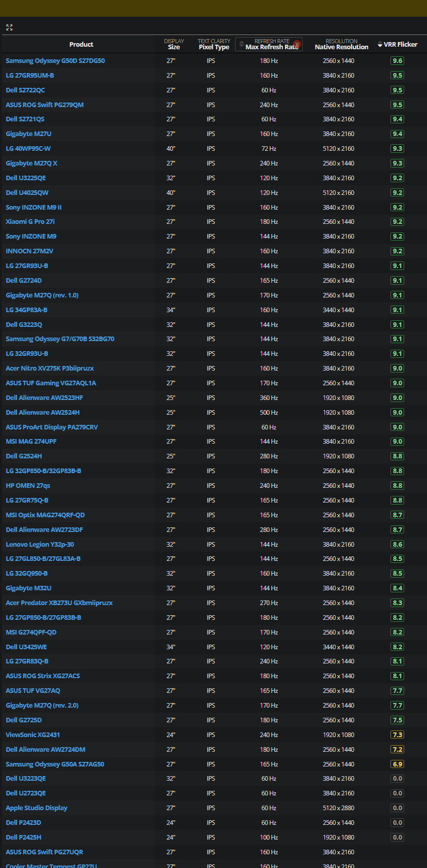Viewport: 427px width, 868px height.
Task: Open the Apple Studio Display link
Action: pos(37,808)
